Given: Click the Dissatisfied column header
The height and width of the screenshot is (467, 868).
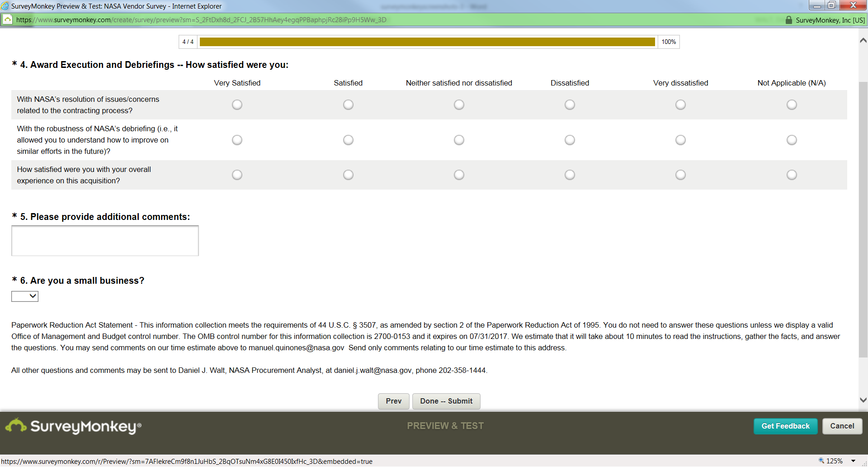Looking at the screenshot, I should (x=570, y=83).
